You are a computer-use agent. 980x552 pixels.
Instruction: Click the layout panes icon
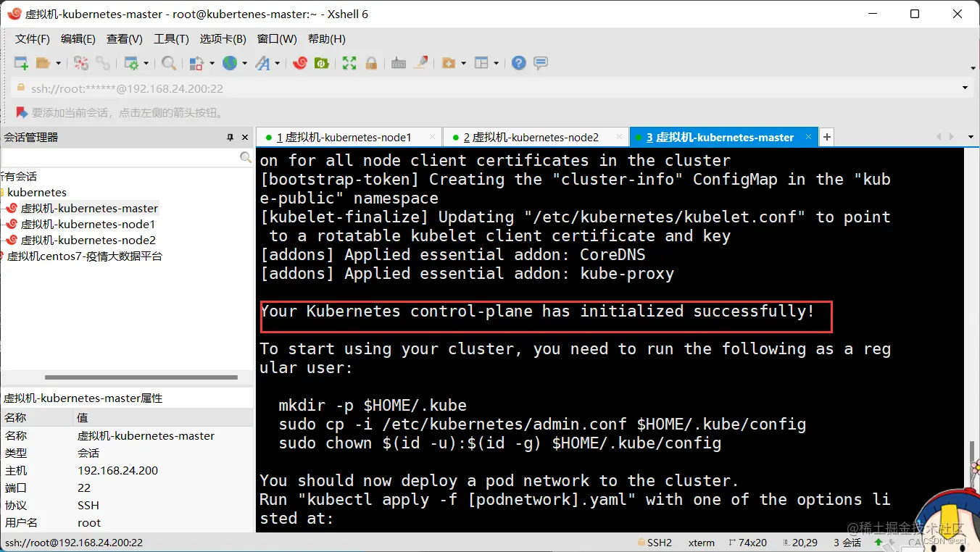tap(481, 64)
